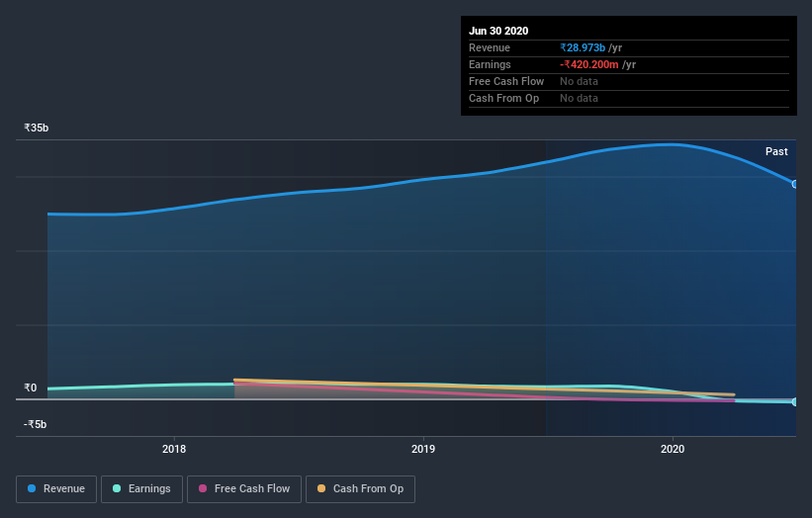This screenshot has height=518, width=812.
Task: Click the ₹35b y-axis label
Action: (x=37, y=128)
